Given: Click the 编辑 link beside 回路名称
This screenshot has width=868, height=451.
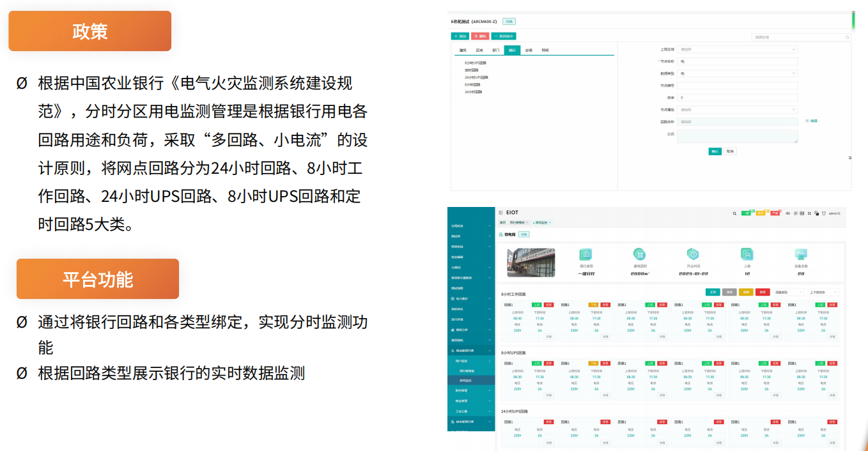Looking at the screenshot, I should (x=811, y=121).
